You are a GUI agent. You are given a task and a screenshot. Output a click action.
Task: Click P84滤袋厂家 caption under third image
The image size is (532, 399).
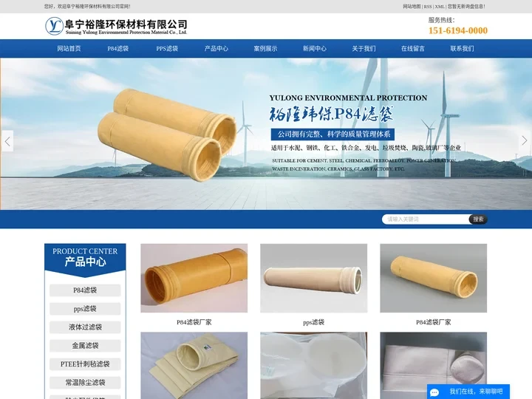[x=433, y=322]
